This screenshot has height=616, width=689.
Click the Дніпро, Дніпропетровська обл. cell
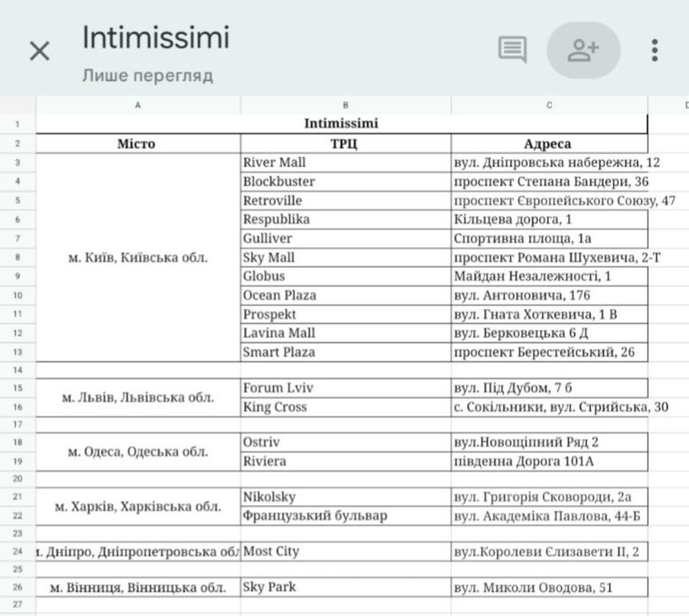pyautogui.click(x=138, y=552)
